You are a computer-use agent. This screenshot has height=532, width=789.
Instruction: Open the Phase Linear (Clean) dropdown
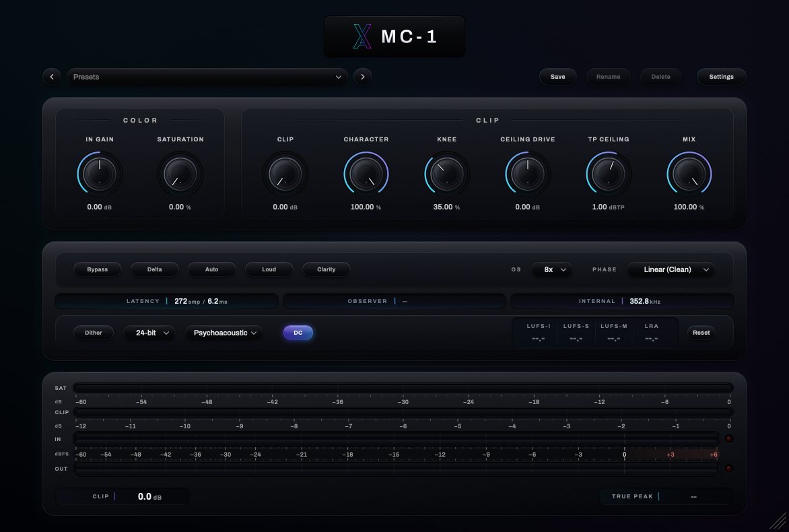671,270
